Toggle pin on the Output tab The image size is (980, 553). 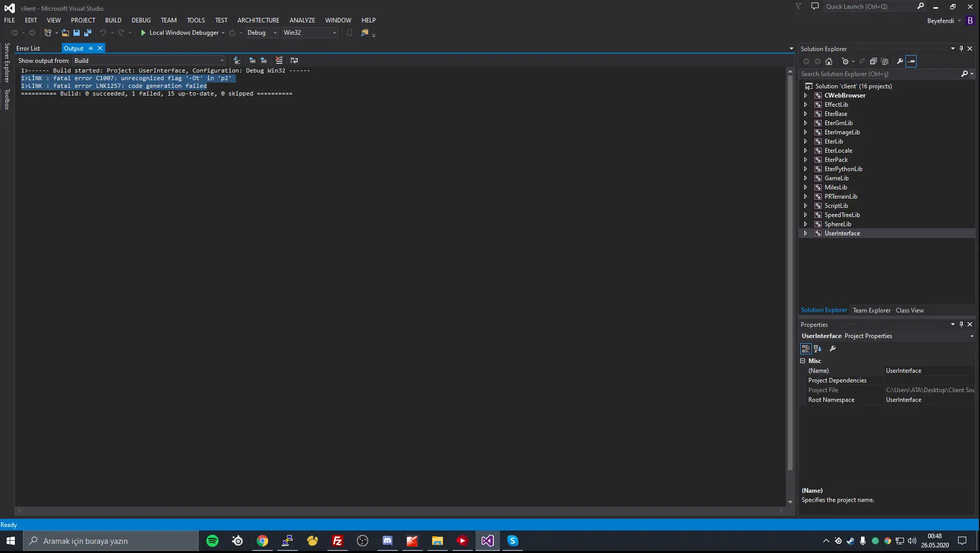pos(91,48)
